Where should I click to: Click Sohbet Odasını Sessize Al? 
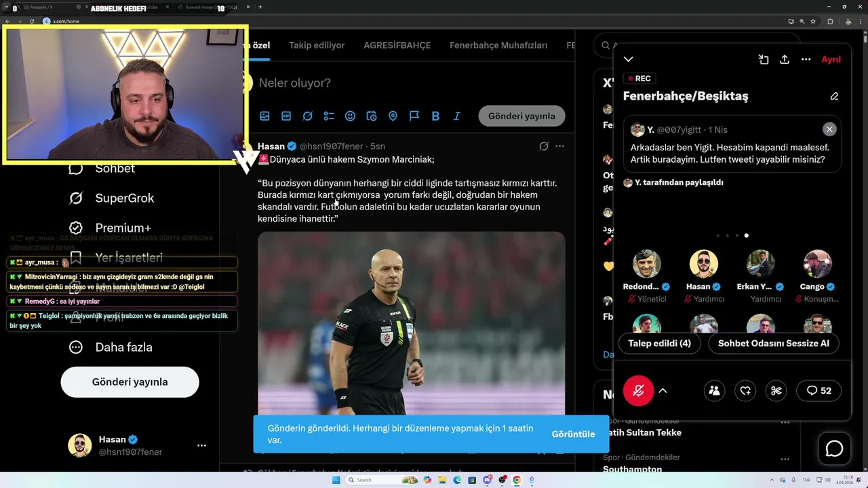774,344
